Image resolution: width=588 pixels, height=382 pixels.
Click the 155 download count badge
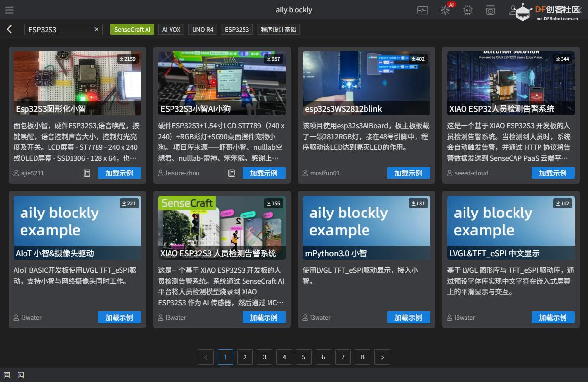(x=273, y=203)
